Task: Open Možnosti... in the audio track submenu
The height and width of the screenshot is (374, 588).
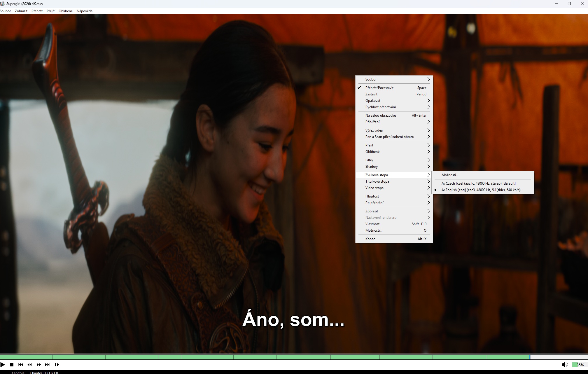Action: click(483, 175)
